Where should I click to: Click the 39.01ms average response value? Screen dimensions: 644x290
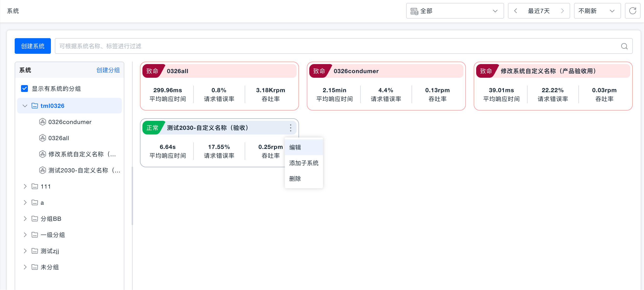click(x=501, y=90)
